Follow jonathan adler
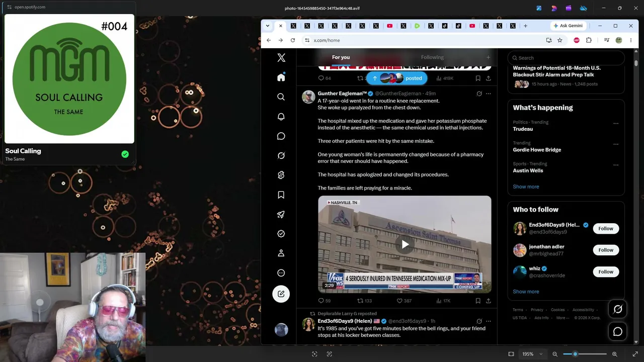644x362 pixels. [606, 250]
